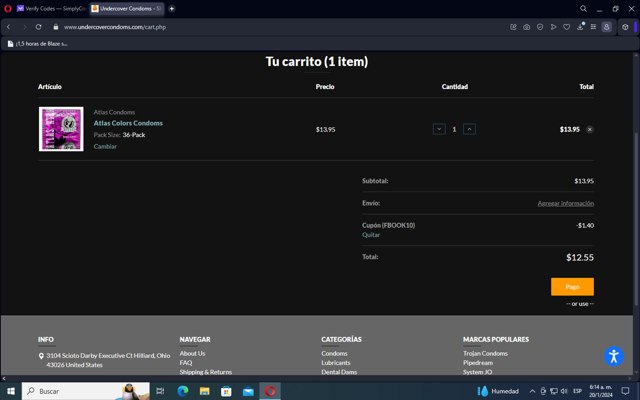Open the accessibility widget button
The width and height of the screenshot is (640, 400).
[614, 356]
